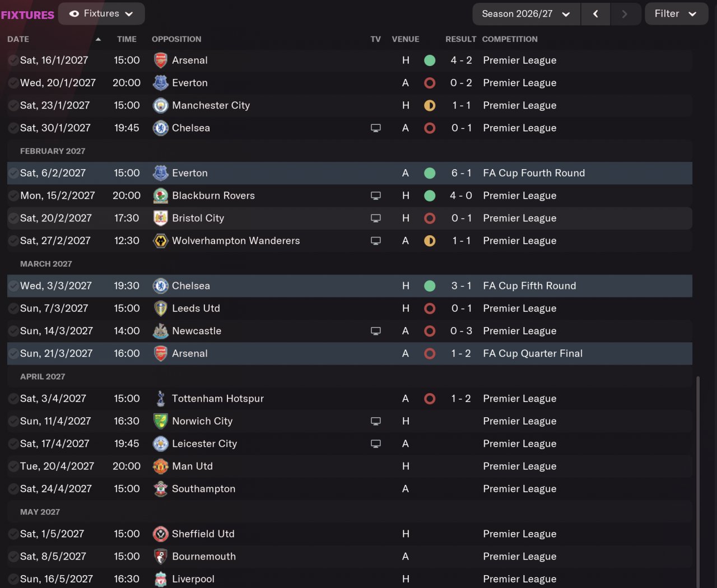Click the Arsenal club badge in 16/1/2027 row
This screenshot has width=717, height=588.
pyautogui.click(x=161, y=60)
